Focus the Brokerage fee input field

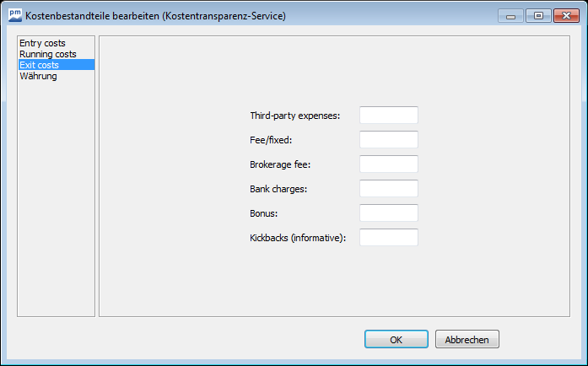tap(388, 164)
